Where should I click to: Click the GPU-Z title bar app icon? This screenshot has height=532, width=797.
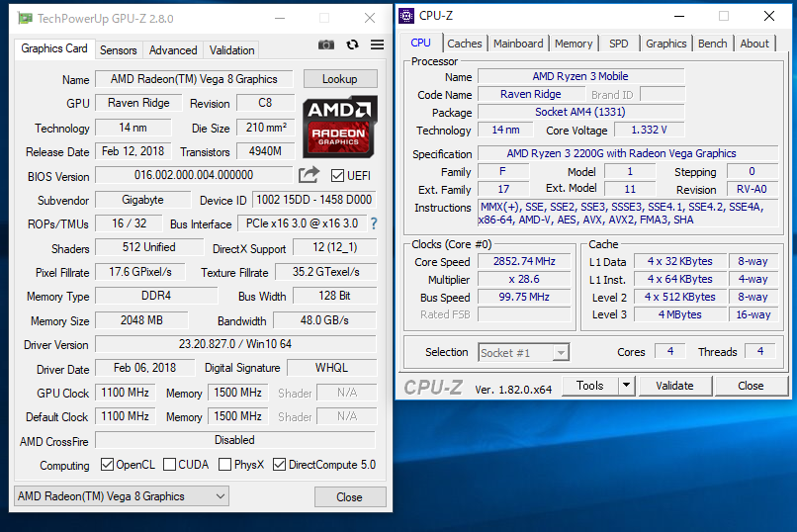point(25,18)
